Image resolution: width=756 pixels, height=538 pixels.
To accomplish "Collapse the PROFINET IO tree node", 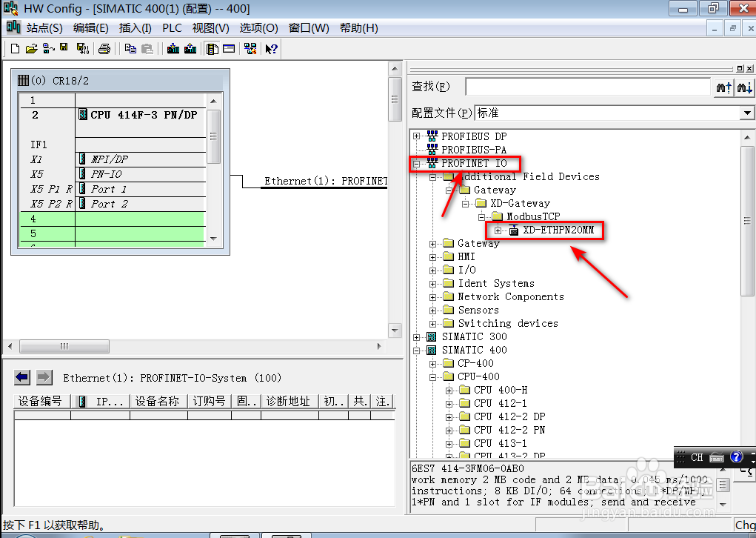I will [417, 164].
